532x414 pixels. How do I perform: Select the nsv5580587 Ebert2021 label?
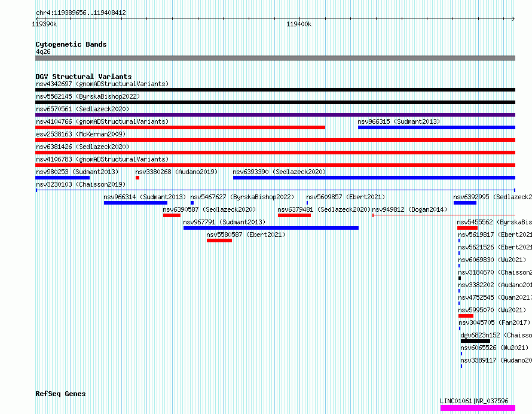pyautogui.click(x=246, y=235)
